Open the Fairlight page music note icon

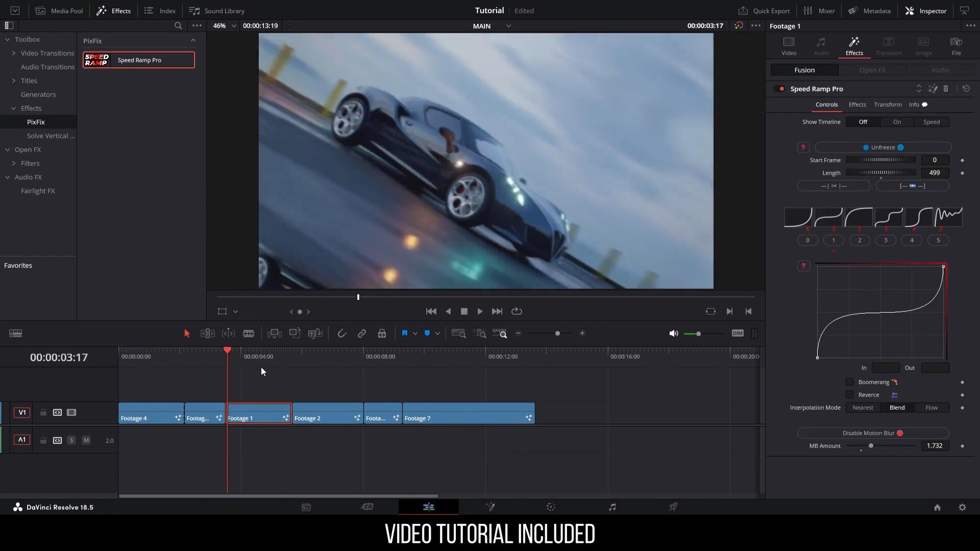(x=612, y=507)
